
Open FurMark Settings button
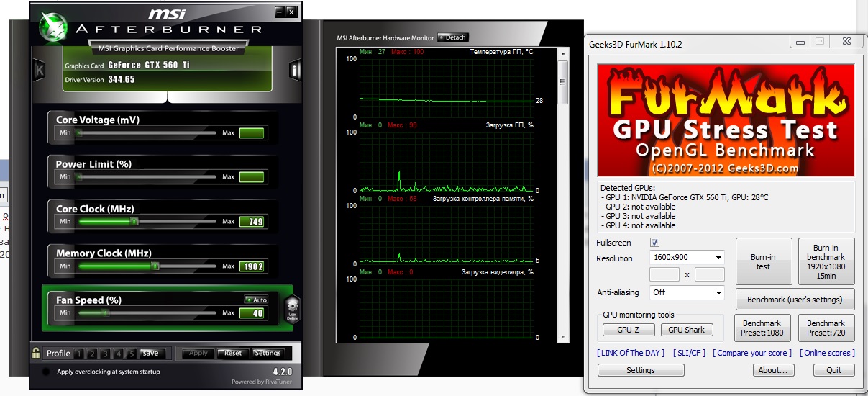641,370
